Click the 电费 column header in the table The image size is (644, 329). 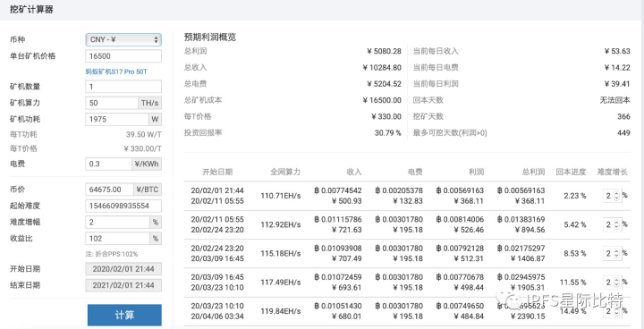415,172
